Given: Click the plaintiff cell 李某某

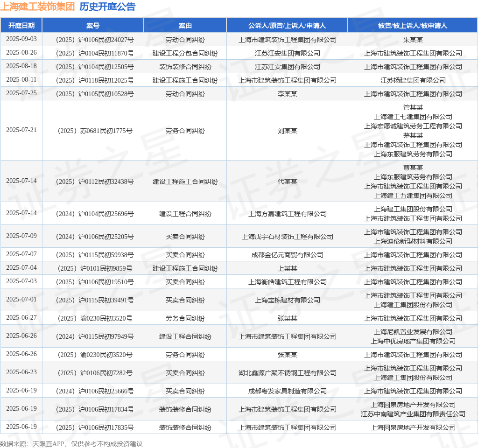Looking at the screenshot, I should tap(288, 94).
